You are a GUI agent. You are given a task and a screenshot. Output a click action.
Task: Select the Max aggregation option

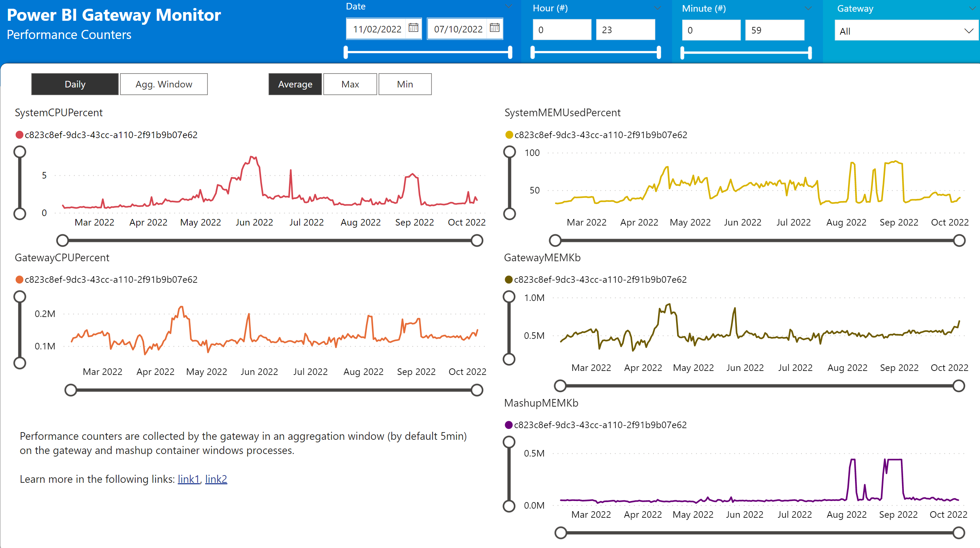tap(350, 84)
